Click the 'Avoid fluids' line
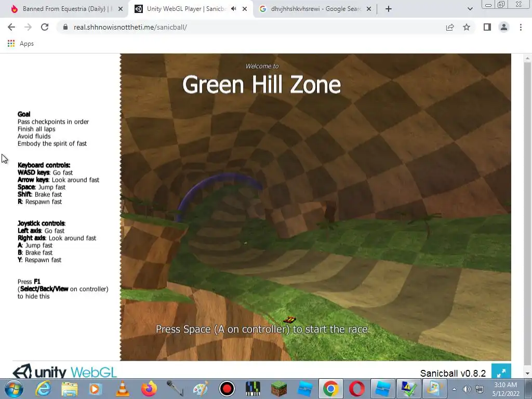 34,136
